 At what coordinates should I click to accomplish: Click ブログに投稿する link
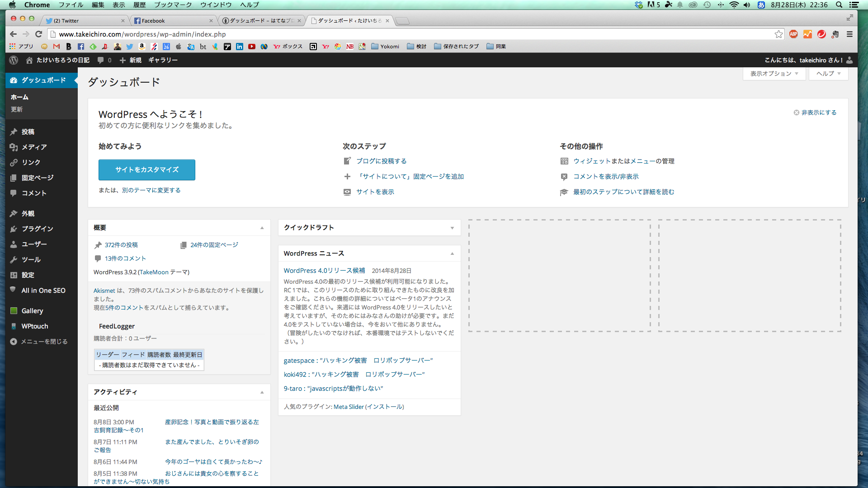pyautogui.click(x=381, y=161)
